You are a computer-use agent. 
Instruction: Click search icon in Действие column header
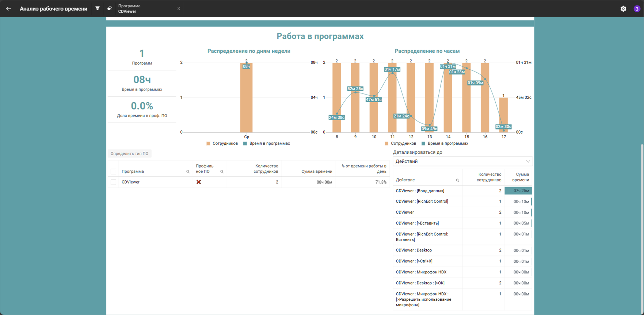457,180
